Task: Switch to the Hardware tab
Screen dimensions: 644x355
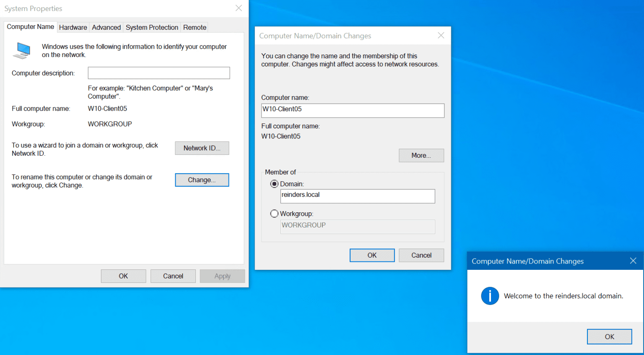Action: (73, 27)
